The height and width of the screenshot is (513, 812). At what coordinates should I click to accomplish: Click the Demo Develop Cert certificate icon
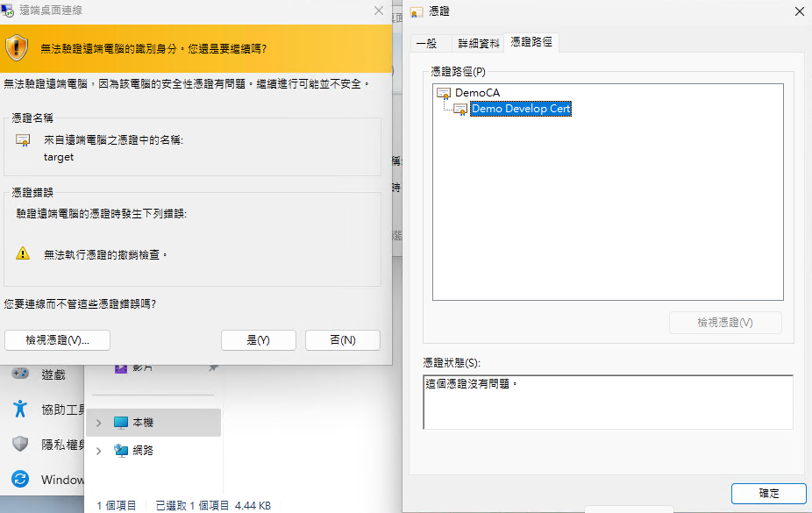[460, 110]
